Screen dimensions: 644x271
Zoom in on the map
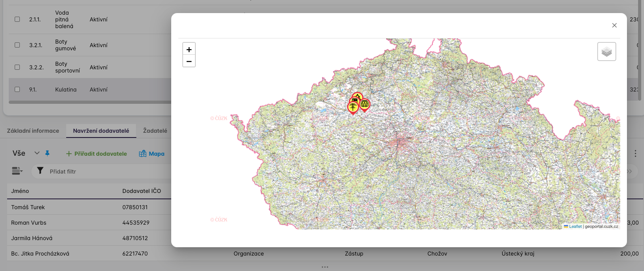click(189, 50)
